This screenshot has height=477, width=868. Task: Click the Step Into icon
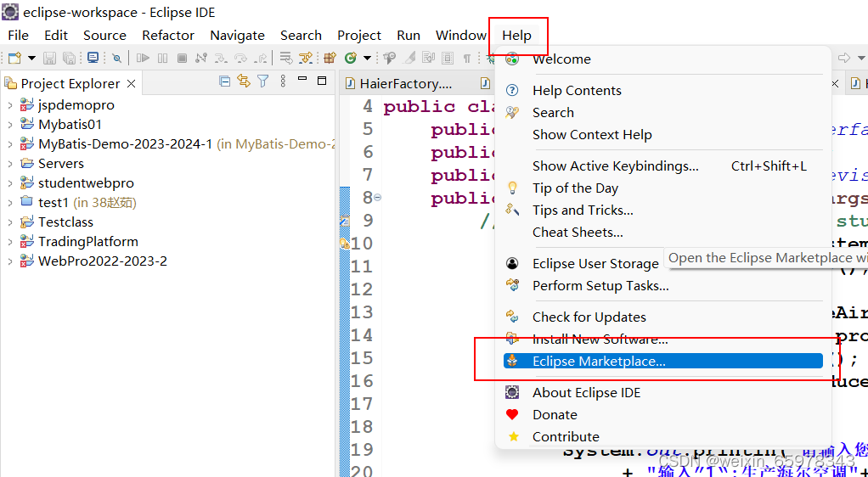(221, 58)
